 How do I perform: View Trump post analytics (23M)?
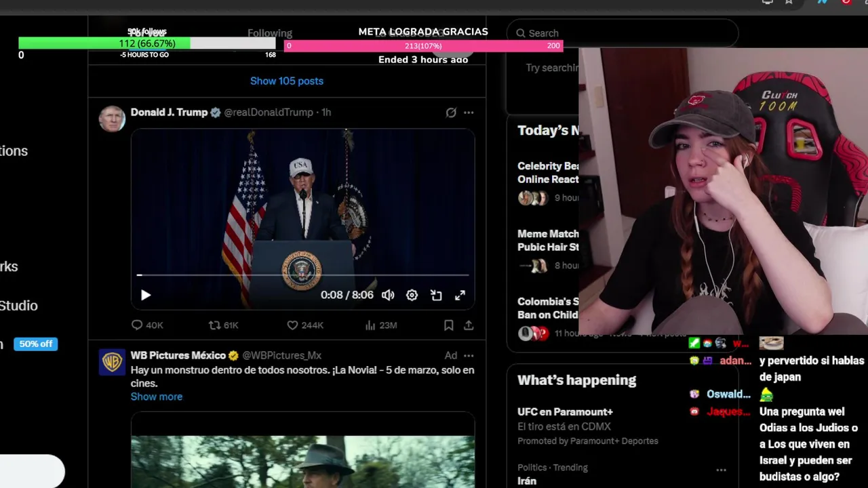(x=380, y=325)
